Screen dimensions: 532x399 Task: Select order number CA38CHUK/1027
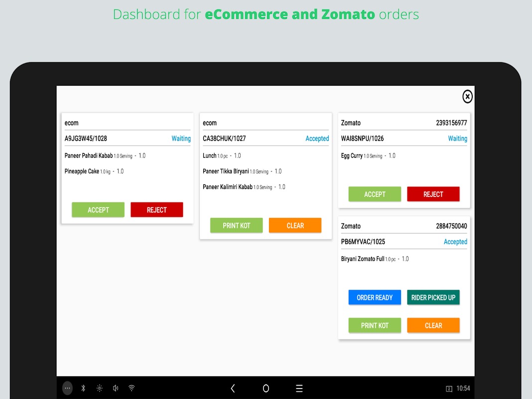click(224, 139)
